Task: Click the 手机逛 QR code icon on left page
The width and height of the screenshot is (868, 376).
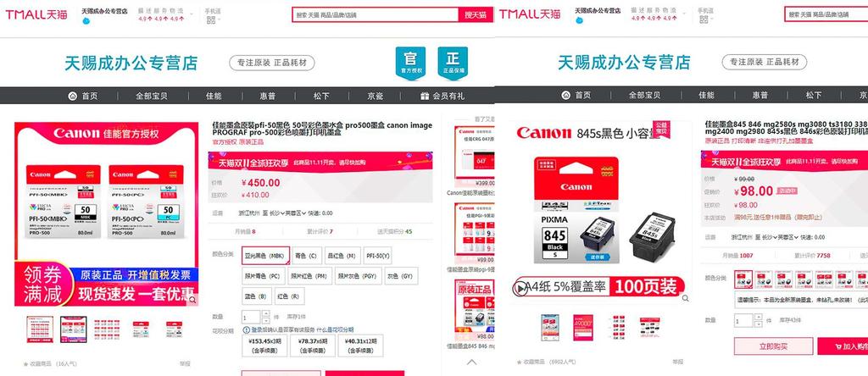Action: (x=211, y=20)
